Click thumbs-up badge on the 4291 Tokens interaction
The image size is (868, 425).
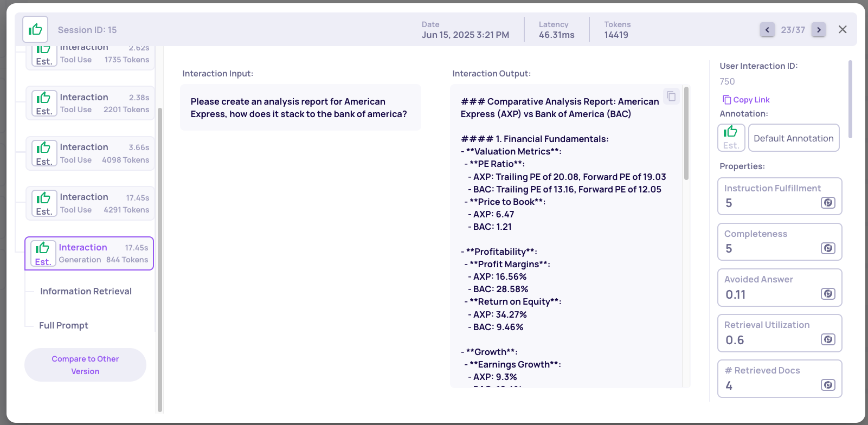(x=44, y=203)
